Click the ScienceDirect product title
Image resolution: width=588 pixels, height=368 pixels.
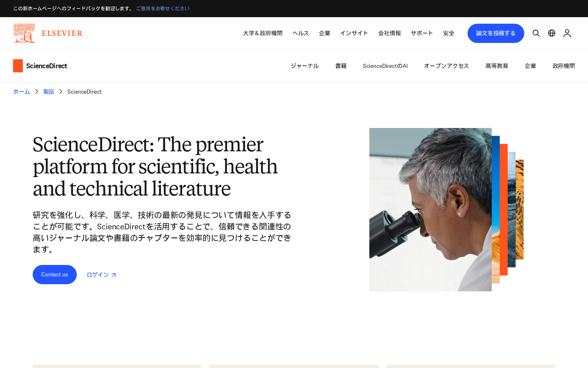coord(47,66)
